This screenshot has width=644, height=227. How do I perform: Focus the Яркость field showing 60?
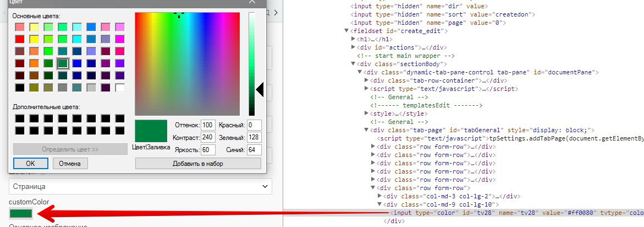(x=208, y=150)
